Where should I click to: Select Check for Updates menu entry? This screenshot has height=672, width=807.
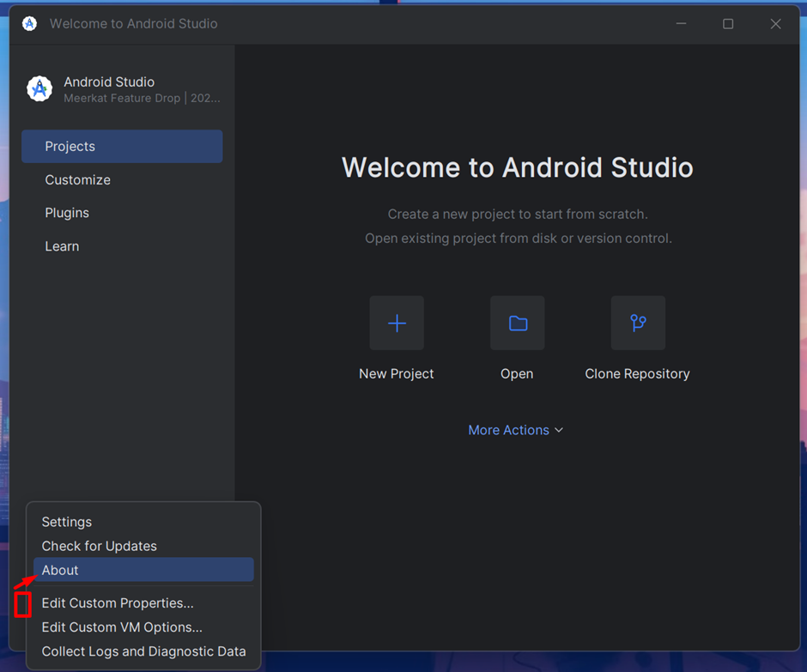[143, 546]
